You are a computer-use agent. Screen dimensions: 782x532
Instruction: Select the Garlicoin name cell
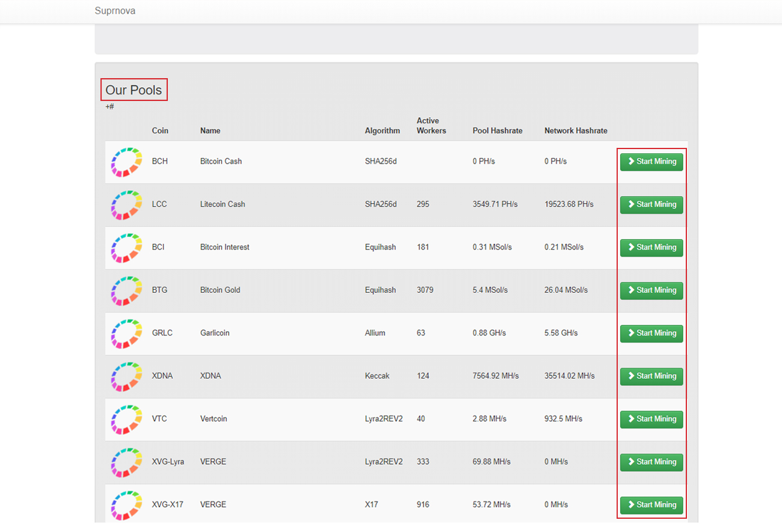coord(215,333)
